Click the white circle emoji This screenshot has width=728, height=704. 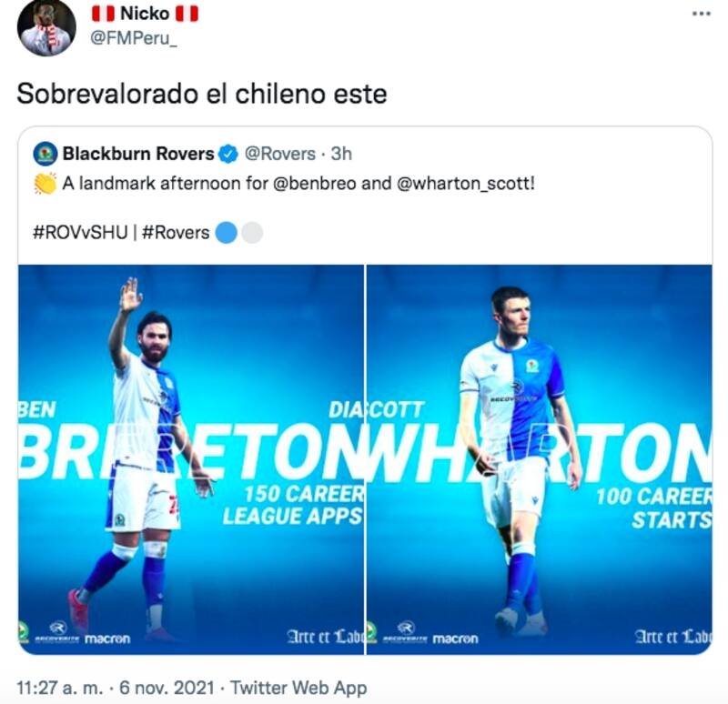coord(252,233)
